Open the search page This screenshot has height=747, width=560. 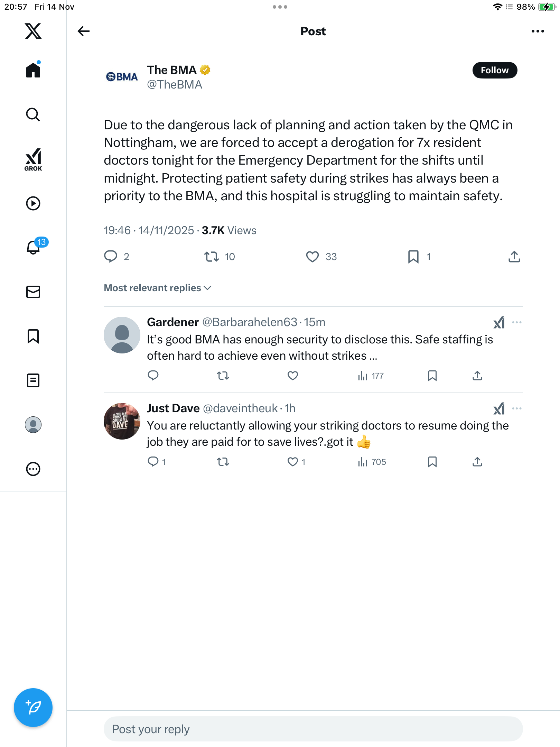tap(33, 115)
